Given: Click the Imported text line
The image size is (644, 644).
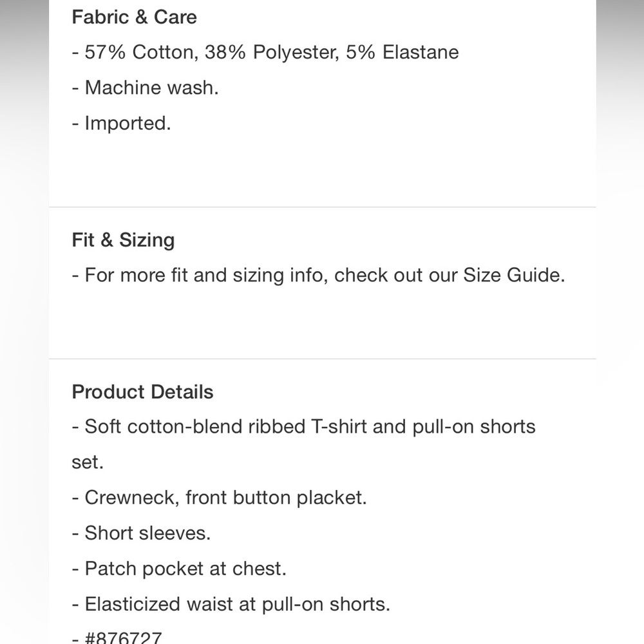Looking at the screenshot, I should click(122, 123).
